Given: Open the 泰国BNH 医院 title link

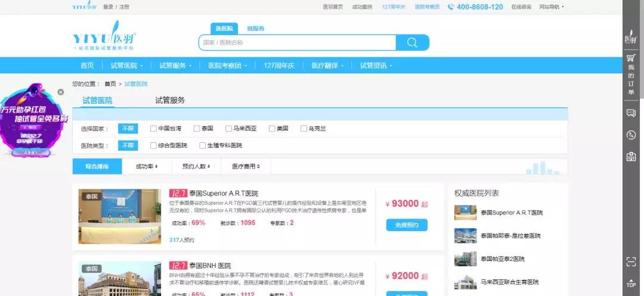Looking at the screenshot, I should [210, 265].
